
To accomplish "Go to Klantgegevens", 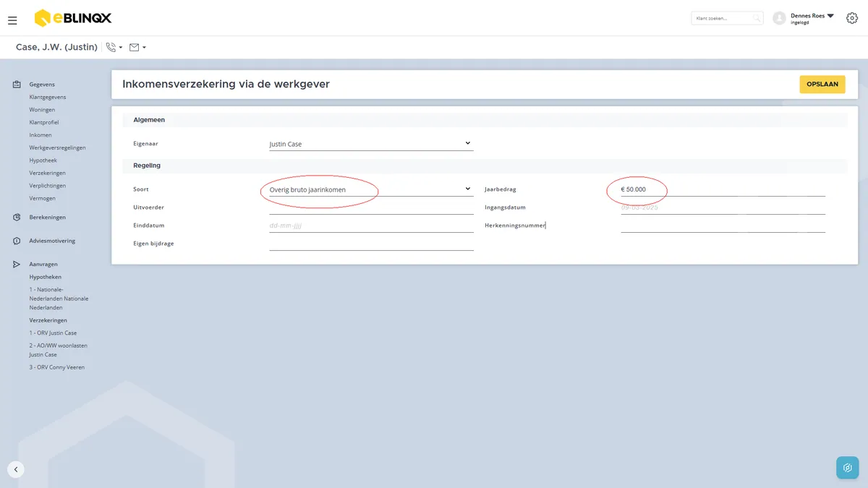I will 48,97.
